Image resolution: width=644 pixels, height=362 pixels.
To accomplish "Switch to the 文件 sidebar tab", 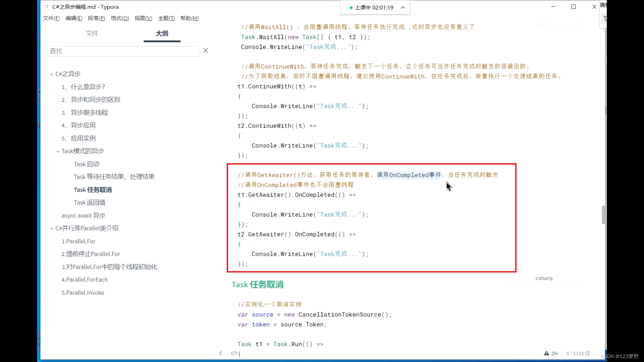I will coord(92,33).
